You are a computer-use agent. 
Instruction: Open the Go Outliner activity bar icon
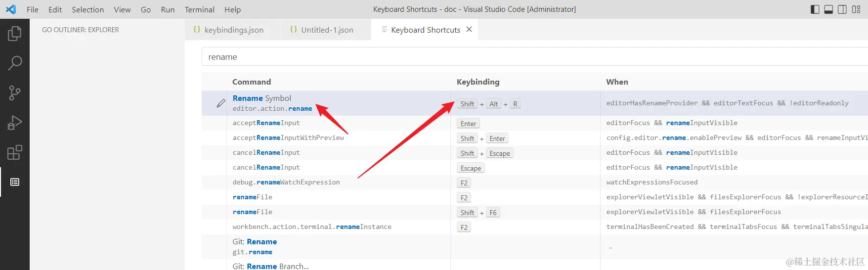pyautogui.click(x=15, y=182)
